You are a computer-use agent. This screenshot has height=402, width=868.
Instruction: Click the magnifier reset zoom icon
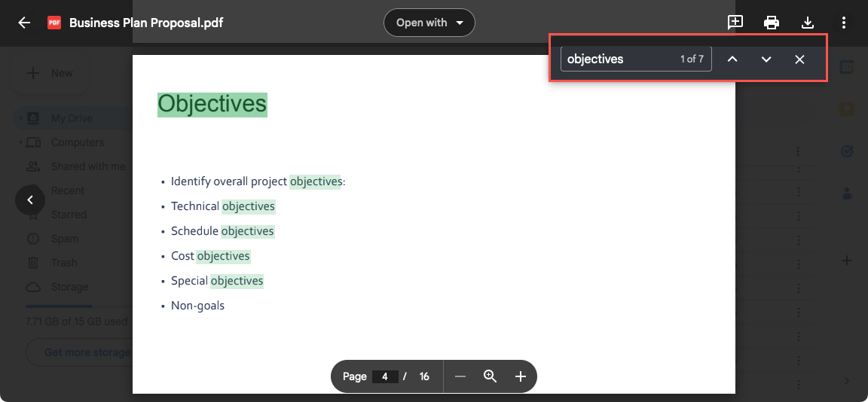490,376
